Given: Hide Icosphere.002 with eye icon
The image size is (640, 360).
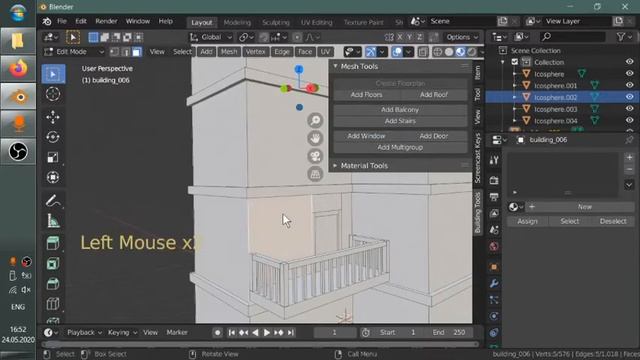Looking at the screenshot, I should [x=629, y=97].
